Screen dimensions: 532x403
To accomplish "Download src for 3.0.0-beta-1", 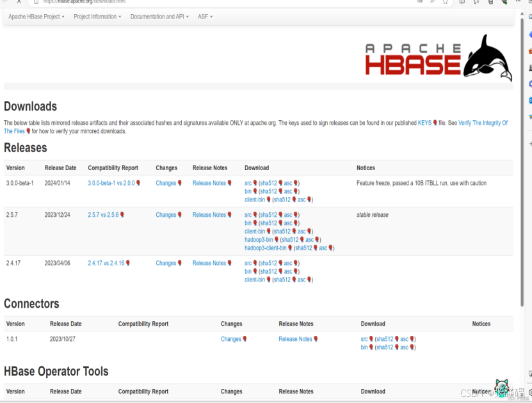I will click(248, 183).
